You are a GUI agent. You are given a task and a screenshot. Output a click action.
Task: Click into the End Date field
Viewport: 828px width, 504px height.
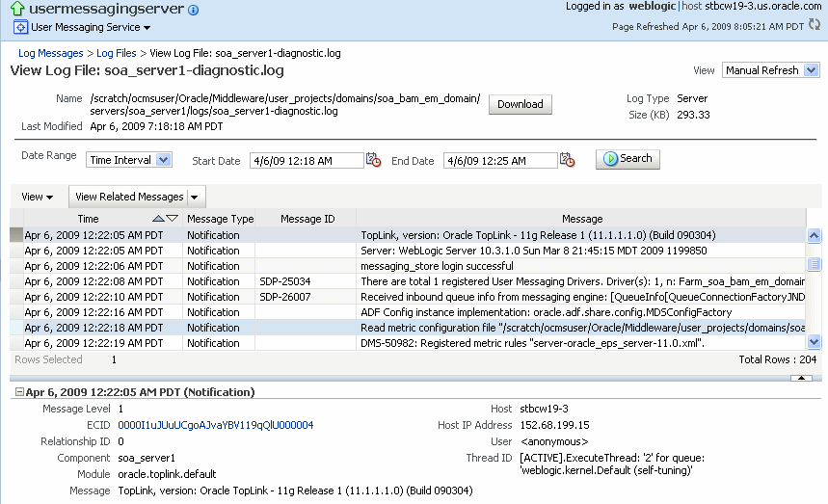pyautogui.click(x=500, y=160)
